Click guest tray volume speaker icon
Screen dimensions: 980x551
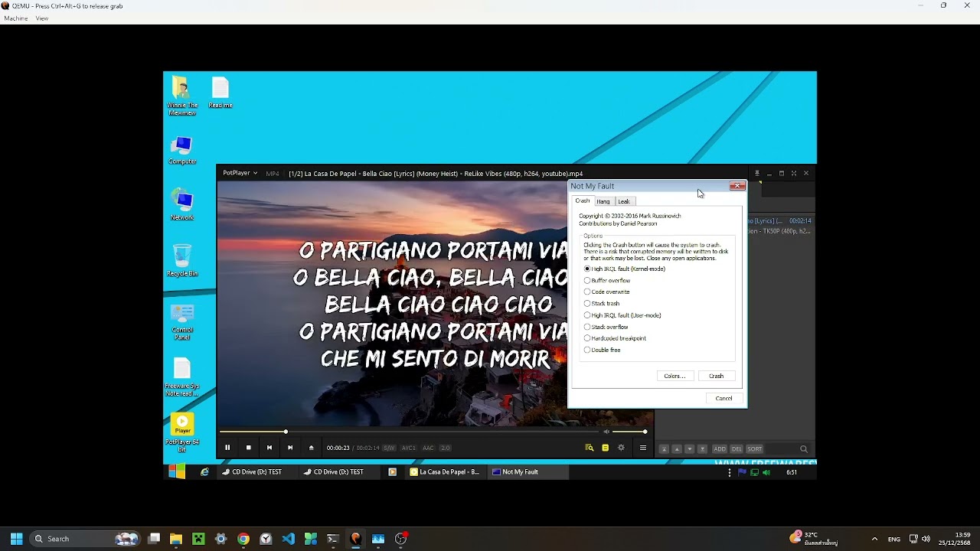pos(766,472)
